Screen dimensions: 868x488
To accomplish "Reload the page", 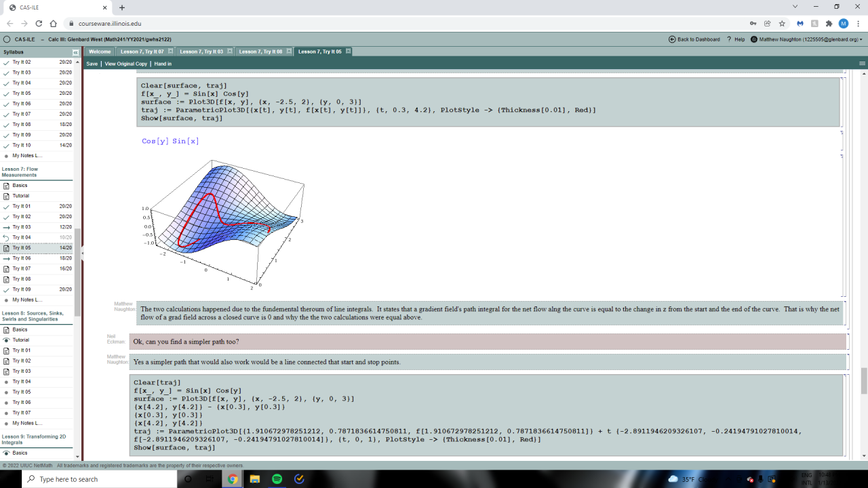I will (38, 24).
